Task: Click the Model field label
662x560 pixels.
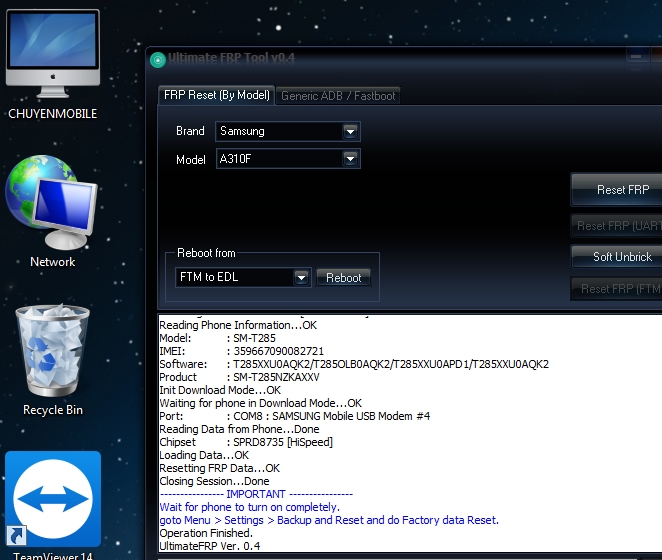Action: [191, 160]
